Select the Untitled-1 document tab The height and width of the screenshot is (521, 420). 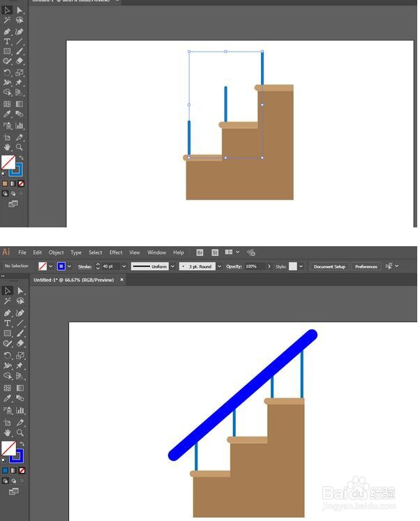pyautogui.click(x=74, y=280)
